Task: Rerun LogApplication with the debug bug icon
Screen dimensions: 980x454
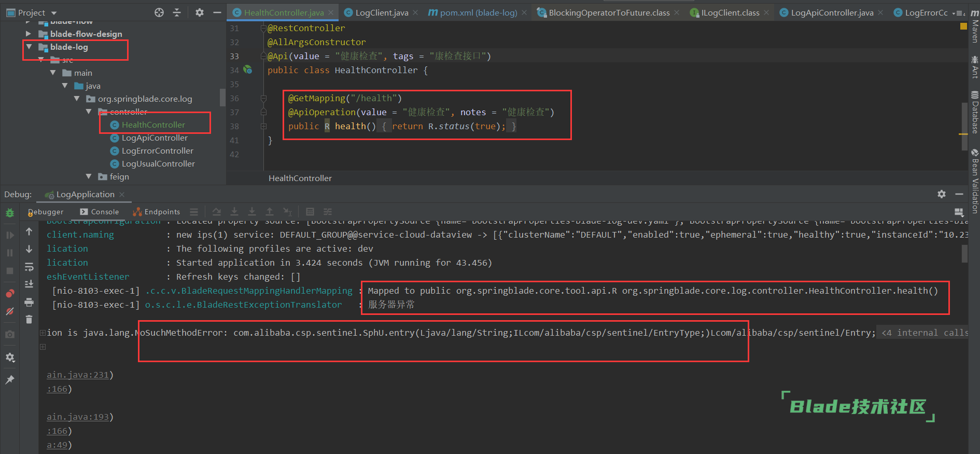Action: 10,213
